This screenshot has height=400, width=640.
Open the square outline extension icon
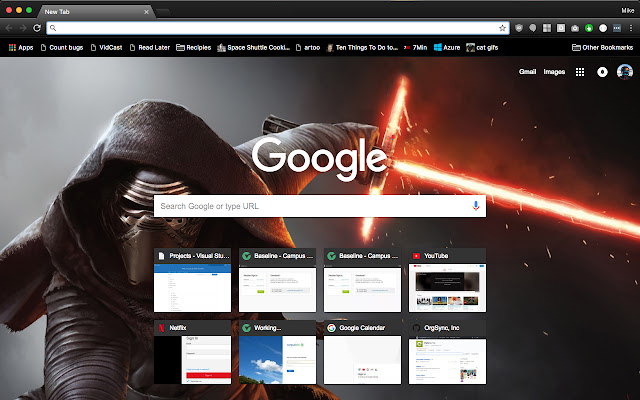tap(561, 28)
